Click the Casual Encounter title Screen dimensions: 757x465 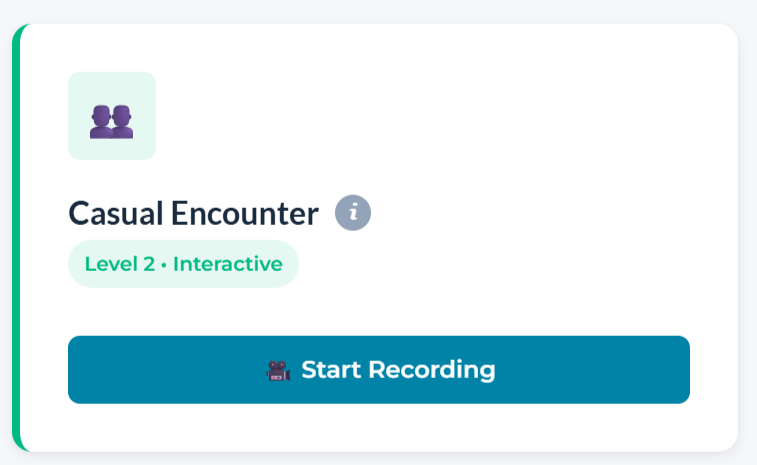[193, 213]
